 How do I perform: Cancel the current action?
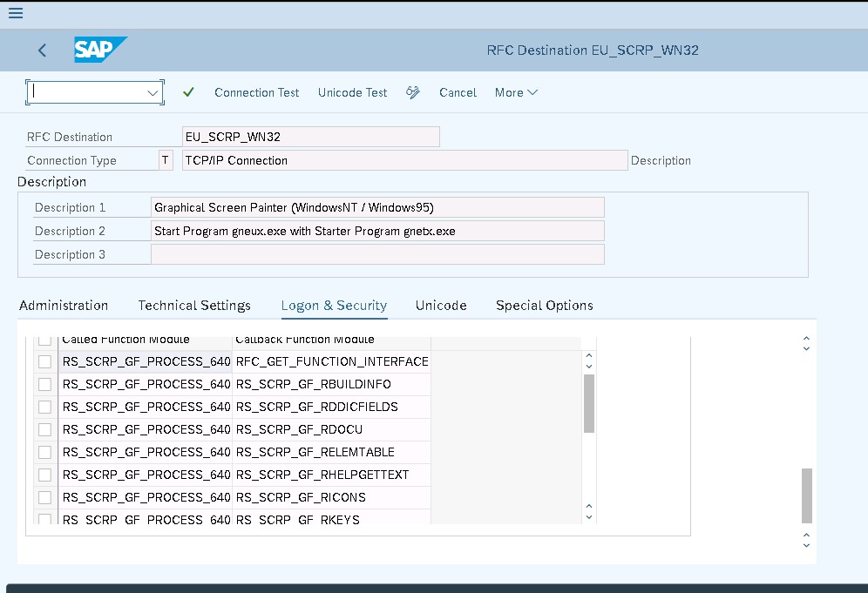458,92
